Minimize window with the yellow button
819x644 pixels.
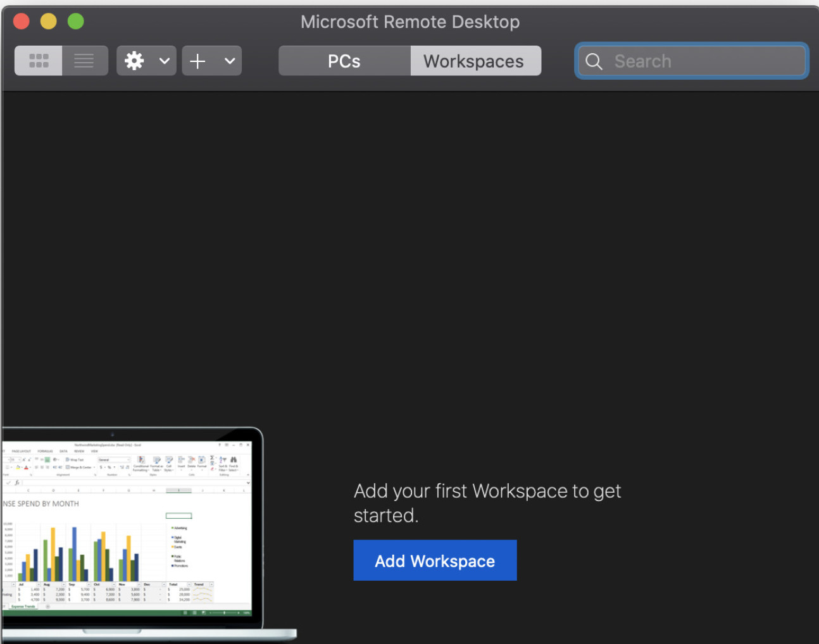click(x=49, y=22)
